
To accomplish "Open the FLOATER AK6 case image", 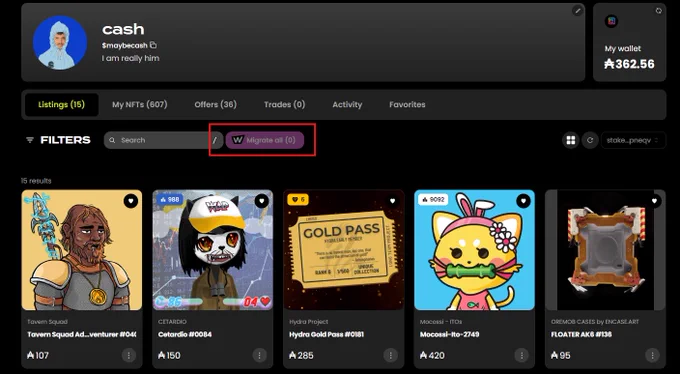I will [x=605, y=250].
